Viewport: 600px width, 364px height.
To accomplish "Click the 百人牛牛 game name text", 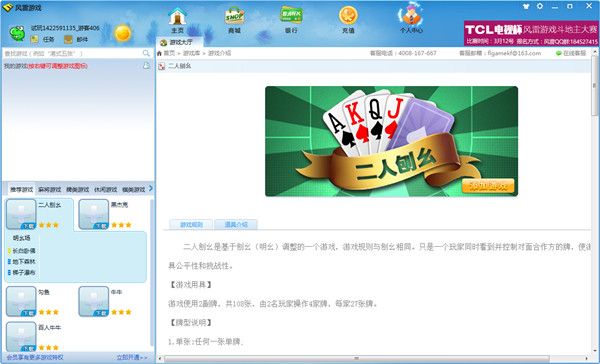I will pyautogui.click(x=50, y=328).
